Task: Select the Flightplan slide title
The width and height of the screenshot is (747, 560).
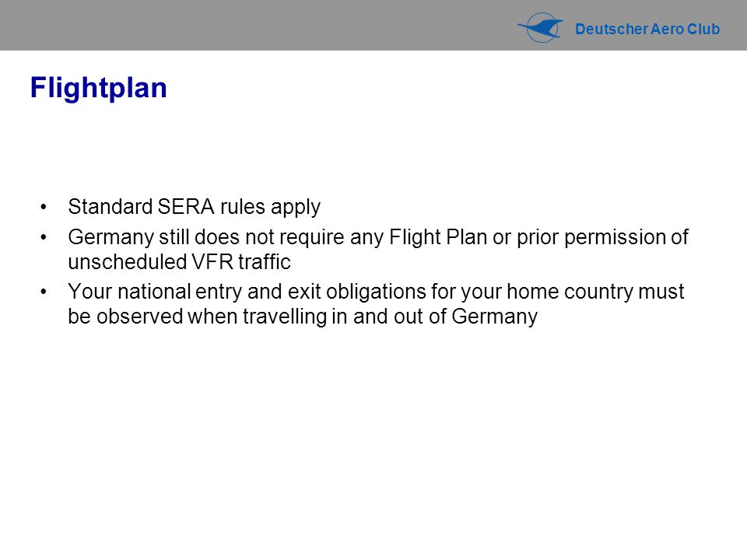Action: [99, 88]
